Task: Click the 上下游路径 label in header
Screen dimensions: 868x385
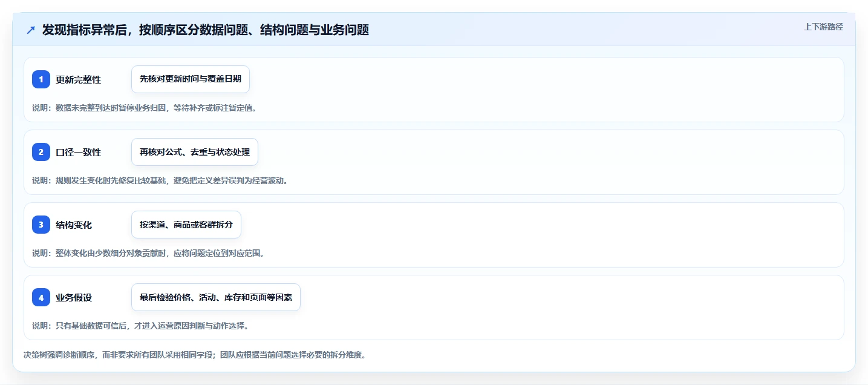Action: (x=823, y=27)
